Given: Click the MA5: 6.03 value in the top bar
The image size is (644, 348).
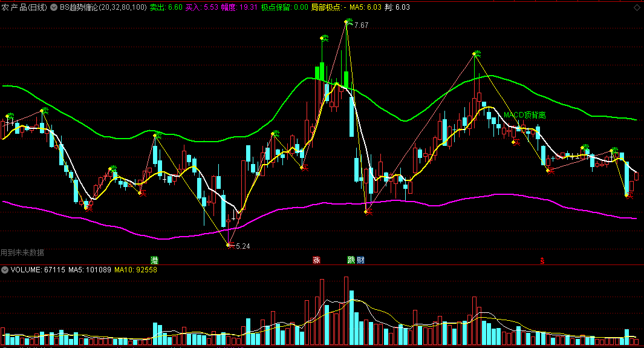Looking at the screenshot, I should (365, 7).
